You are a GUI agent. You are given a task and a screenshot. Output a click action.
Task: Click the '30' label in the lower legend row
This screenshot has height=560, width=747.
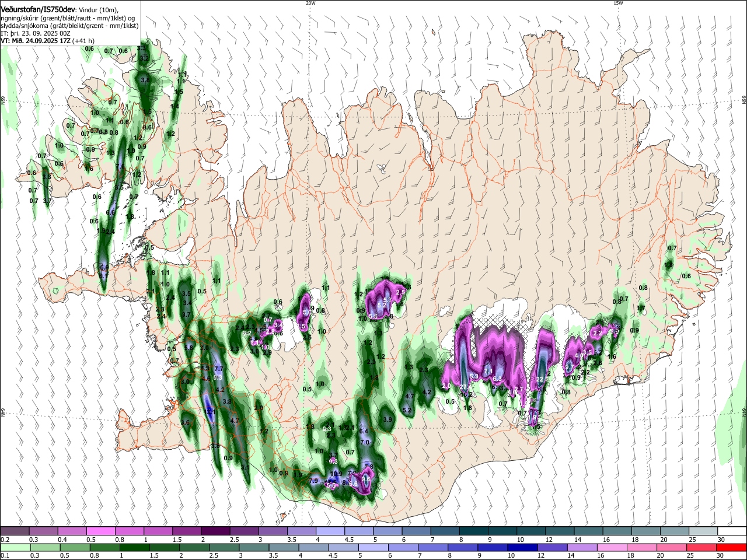click(720, 556)
